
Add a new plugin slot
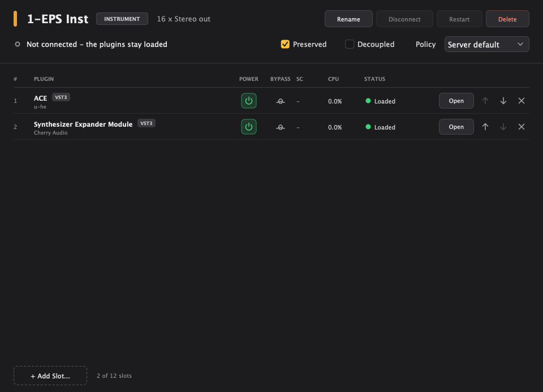click(x=50, y=376)
